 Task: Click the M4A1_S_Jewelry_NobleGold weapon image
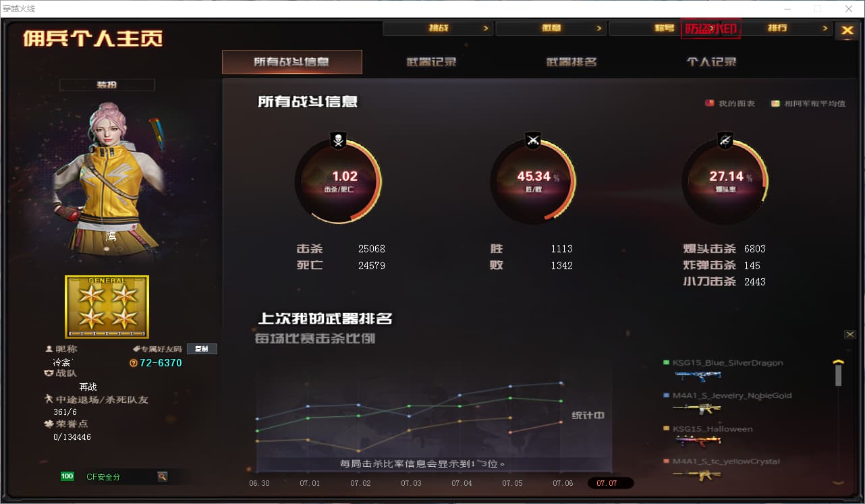696,409
